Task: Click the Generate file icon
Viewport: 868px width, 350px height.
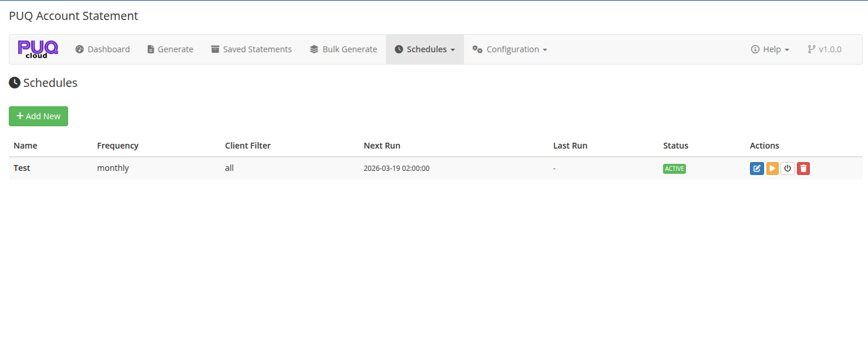Action: pyautogui.click(x=150, y=49)
